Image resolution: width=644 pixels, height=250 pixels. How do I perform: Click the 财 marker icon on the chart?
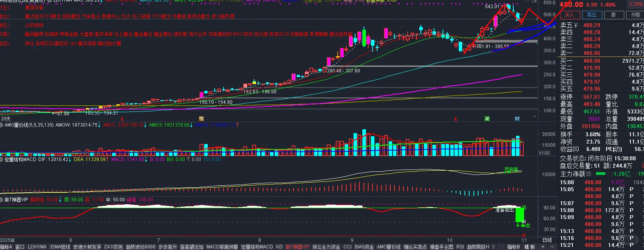pyautogui.click(x=517, y=119)
